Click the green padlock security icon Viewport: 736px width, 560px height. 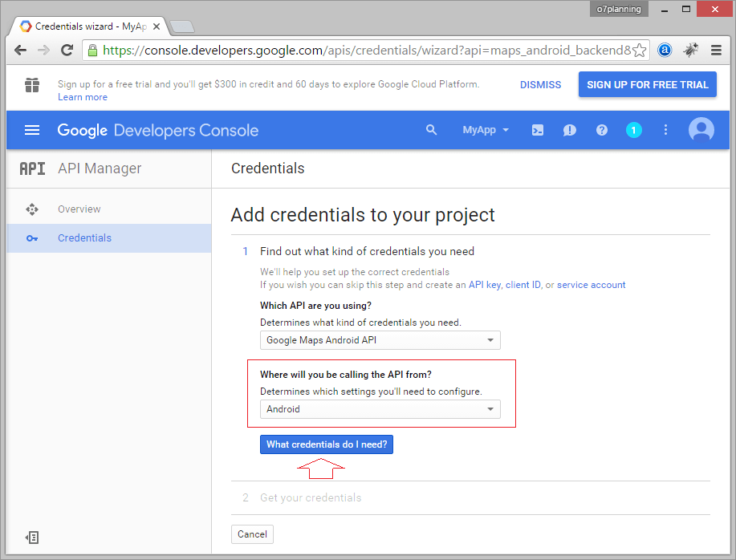click(x=92, y=50)
